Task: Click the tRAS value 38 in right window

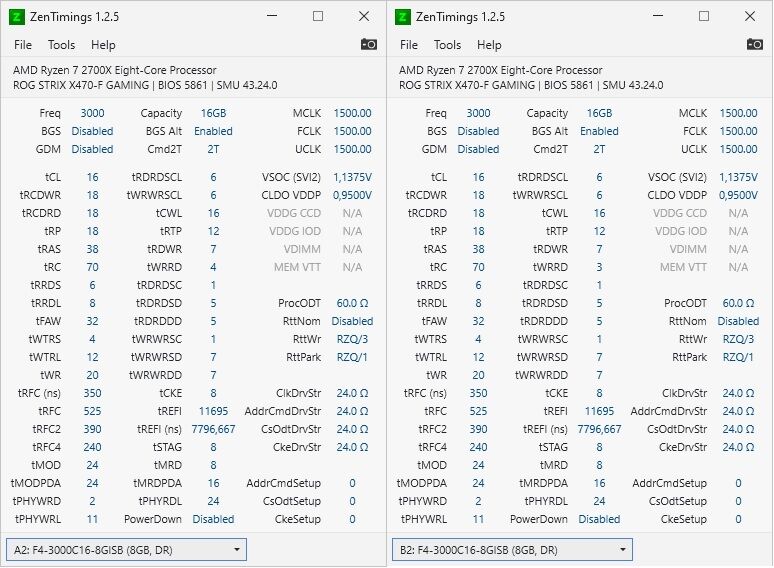Action: (x=478, y=249)
